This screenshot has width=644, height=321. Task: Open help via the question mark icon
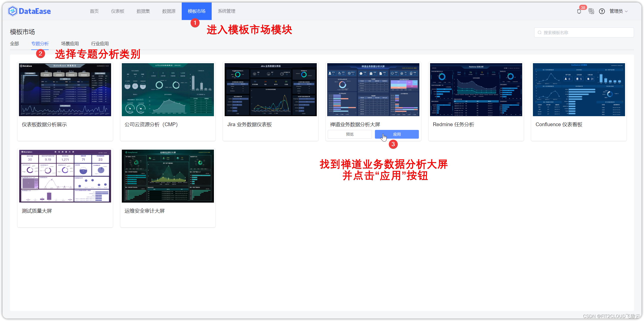[x=602, y=11]
